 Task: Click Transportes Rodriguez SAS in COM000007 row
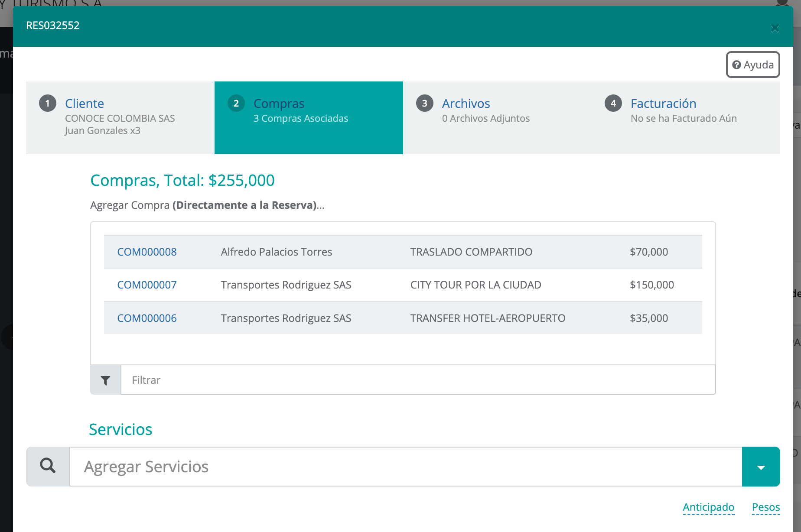click(286, 285)
